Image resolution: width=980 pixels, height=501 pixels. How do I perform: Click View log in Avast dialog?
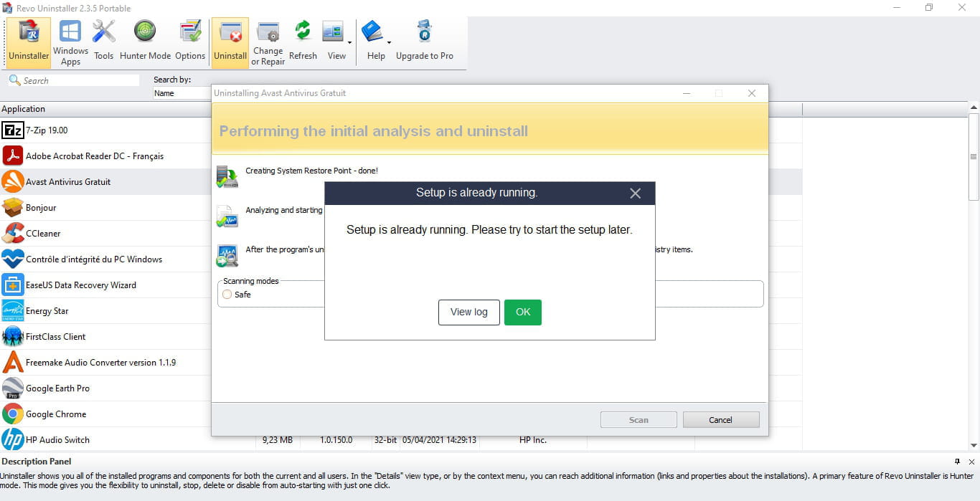coord(469,312)
